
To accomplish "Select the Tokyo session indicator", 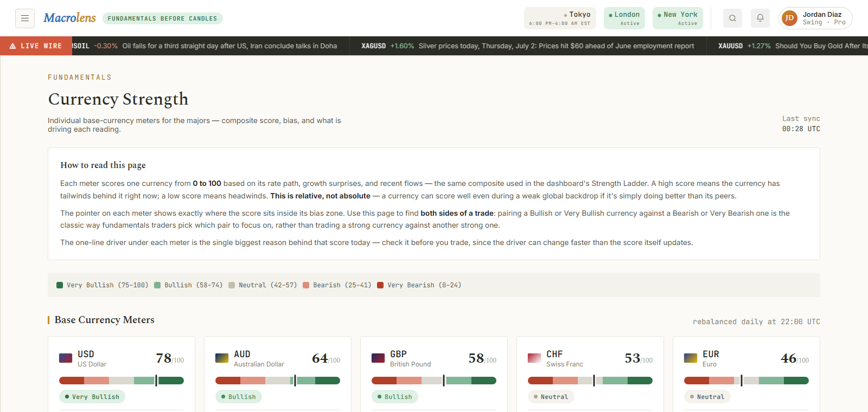I will pyautogui.click(x=560, y=18).
